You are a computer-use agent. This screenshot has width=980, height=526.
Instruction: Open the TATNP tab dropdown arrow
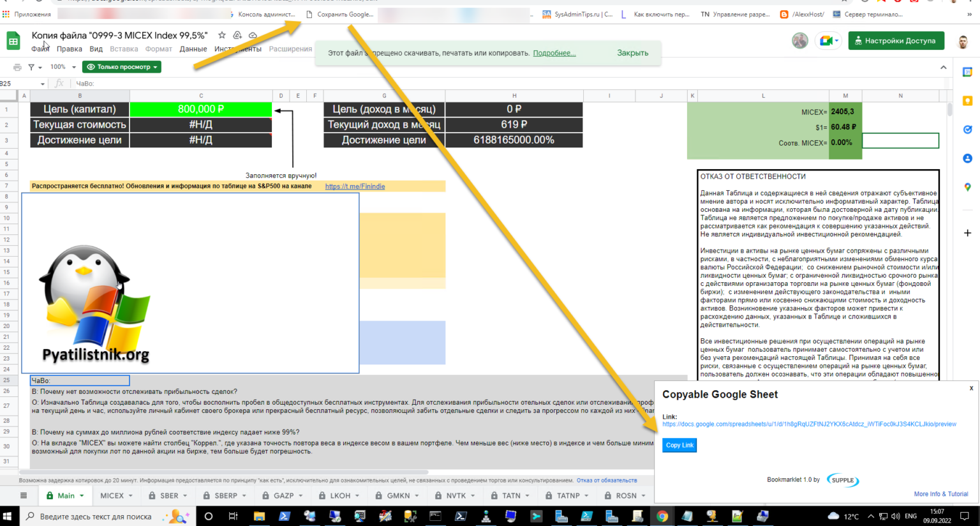coord(586,495)
